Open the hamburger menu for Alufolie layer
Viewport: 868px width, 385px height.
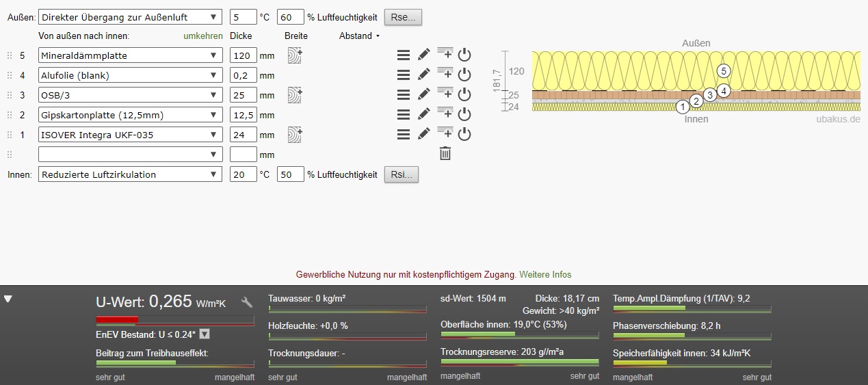tap(404, 75)
